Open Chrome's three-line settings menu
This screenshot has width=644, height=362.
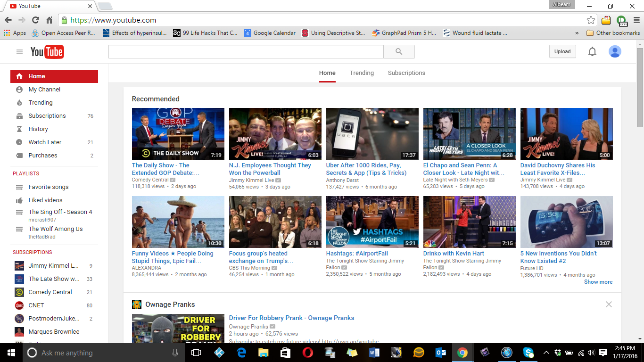click(x=636, y=20)
